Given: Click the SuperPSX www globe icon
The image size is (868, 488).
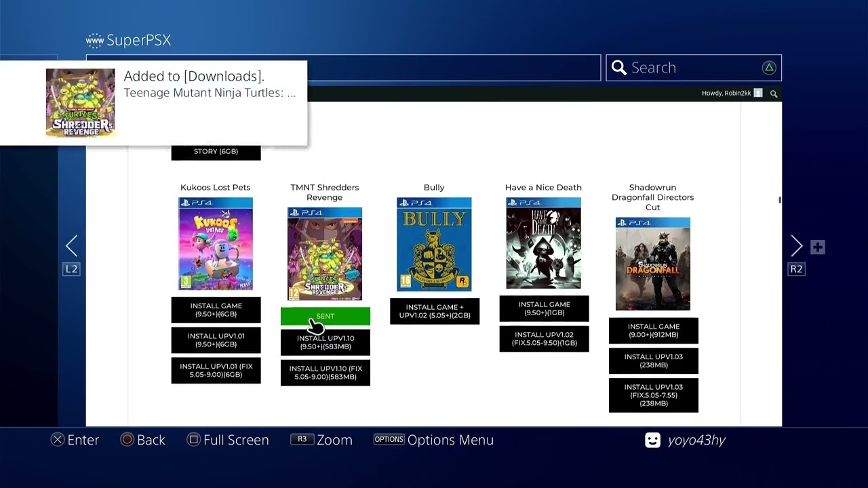Looking at the screenshot, I should pyautogui.click(x=95, y=41).
